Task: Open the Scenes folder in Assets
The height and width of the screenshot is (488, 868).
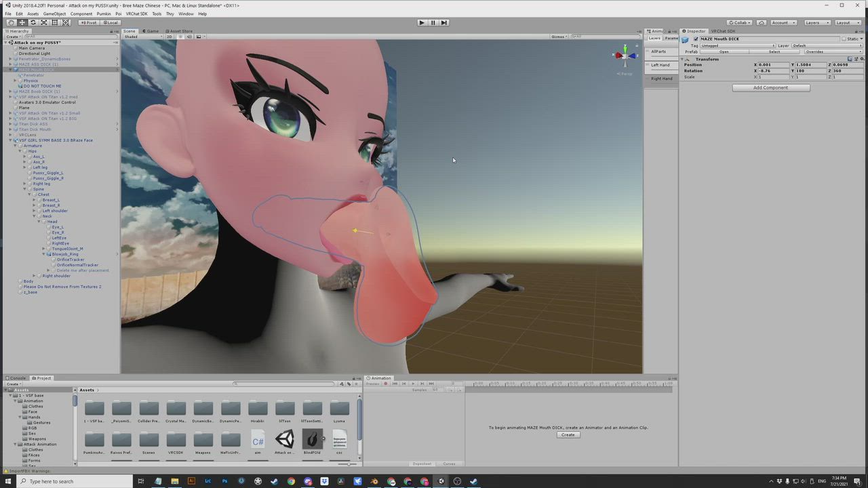Action: [x=149, y=442]
